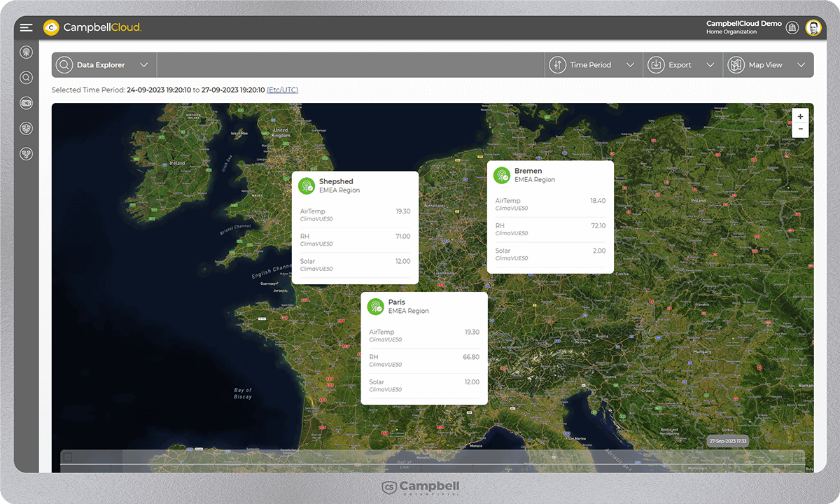
Task: Open the user profile avatar
Action: (x=813, y=27)
